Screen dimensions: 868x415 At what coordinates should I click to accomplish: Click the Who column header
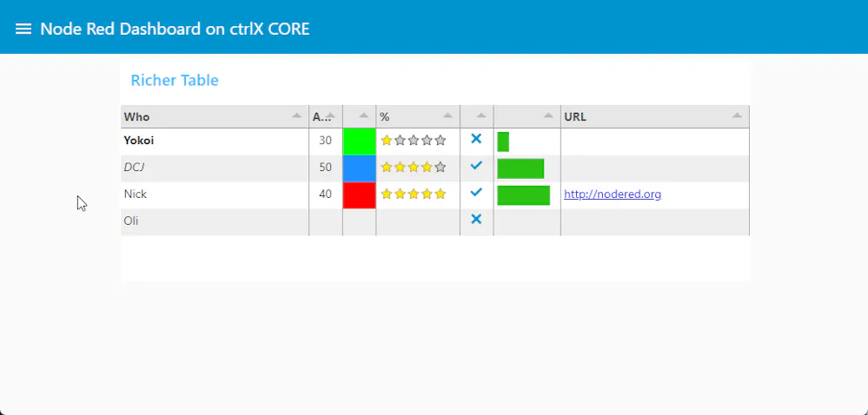(215, 116)
